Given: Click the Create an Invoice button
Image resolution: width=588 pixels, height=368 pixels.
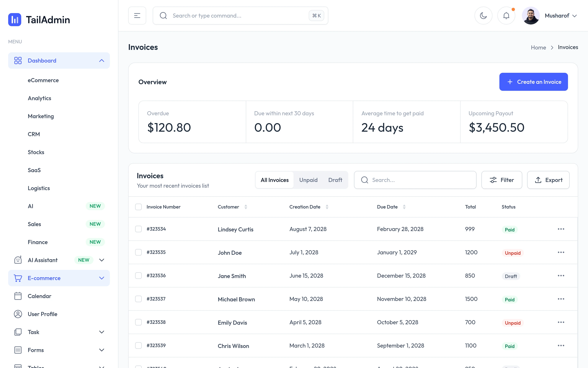Looking at the screenshot, I should pyautogui.click(x=533, y=82).
